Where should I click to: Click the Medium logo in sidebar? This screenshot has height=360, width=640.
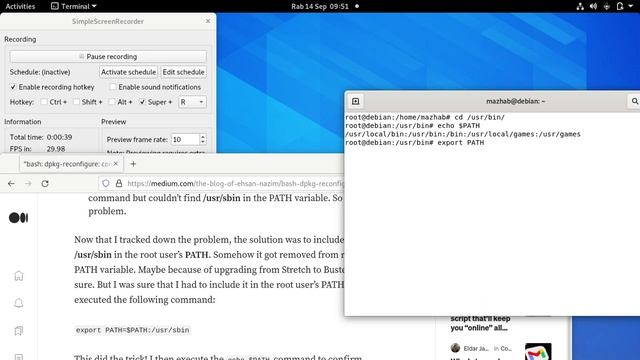(x=18, y=218)
